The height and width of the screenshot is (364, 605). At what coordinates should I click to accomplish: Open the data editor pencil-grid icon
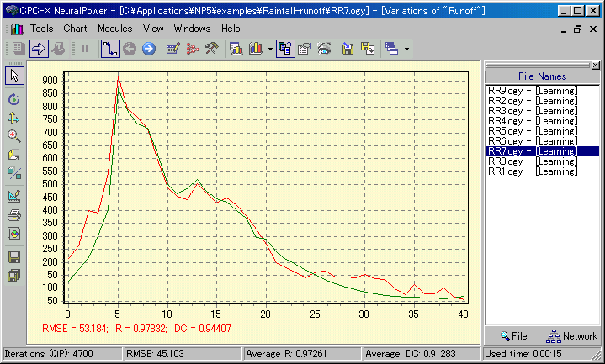pos(172,49)
